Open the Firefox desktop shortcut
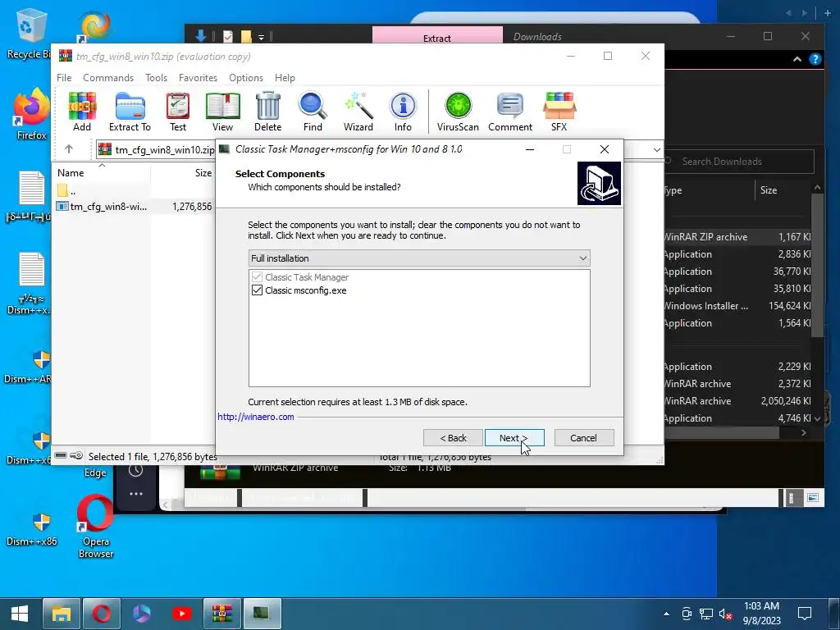 coord(31,114)
